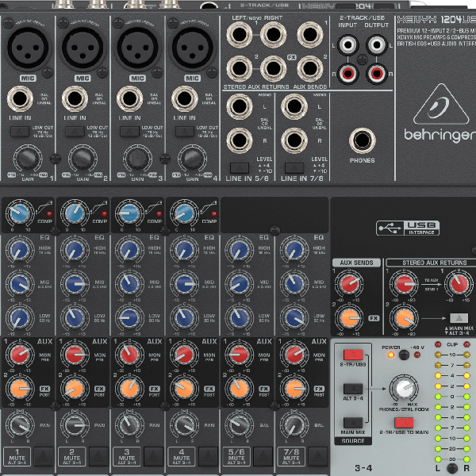This screenshot has width=476, height=476.
Task: Click the PHONES/CTRL ROOM white knob
Action: [x=404, y=389]
